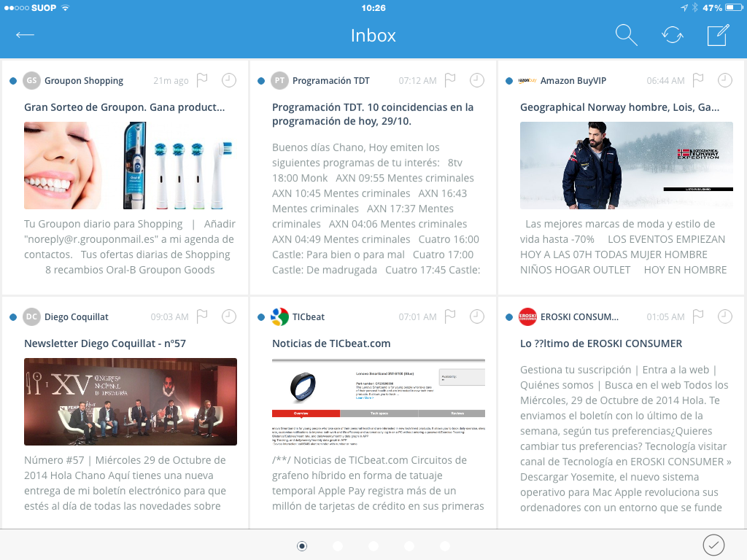Tap the TICbeat sender logo
Viewport: 747px width, 560px height.
(279, 316)
